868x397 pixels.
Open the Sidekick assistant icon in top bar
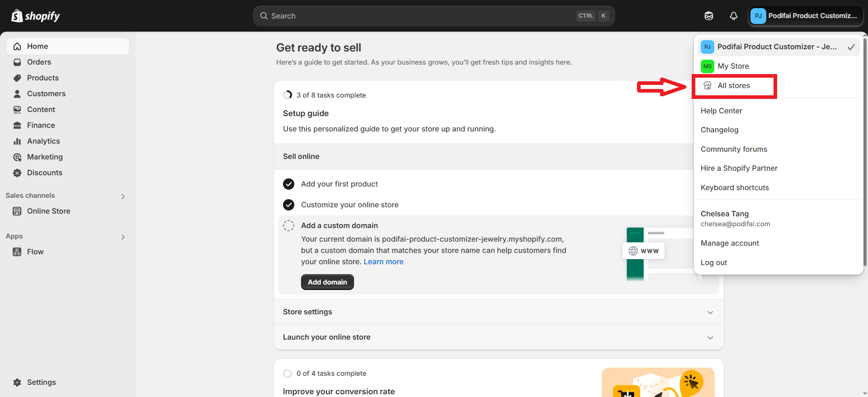tap(709, 16)
